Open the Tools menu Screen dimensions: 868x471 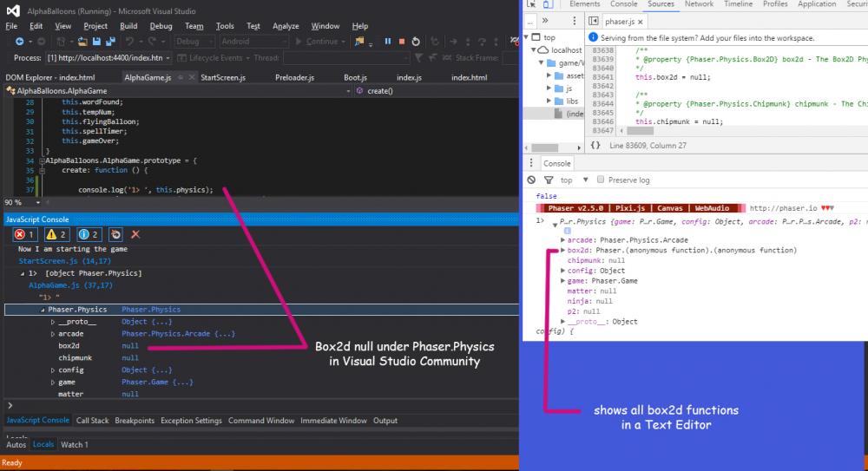tap(225, 26)
